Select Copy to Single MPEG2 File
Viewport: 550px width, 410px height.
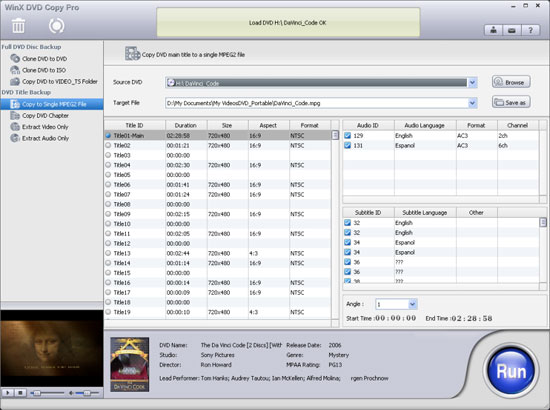pyautogui.click(x=52, y=104)
